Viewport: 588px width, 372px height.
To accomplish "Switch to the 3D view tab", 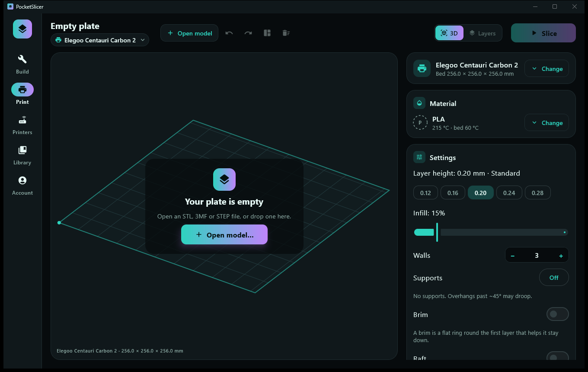I will [x=449, y=33].
